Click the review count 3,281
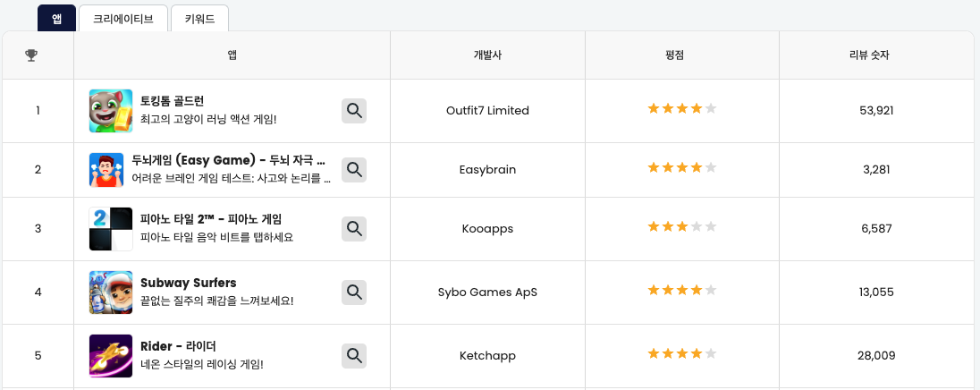The image size is (980, 390). (876, 169)
